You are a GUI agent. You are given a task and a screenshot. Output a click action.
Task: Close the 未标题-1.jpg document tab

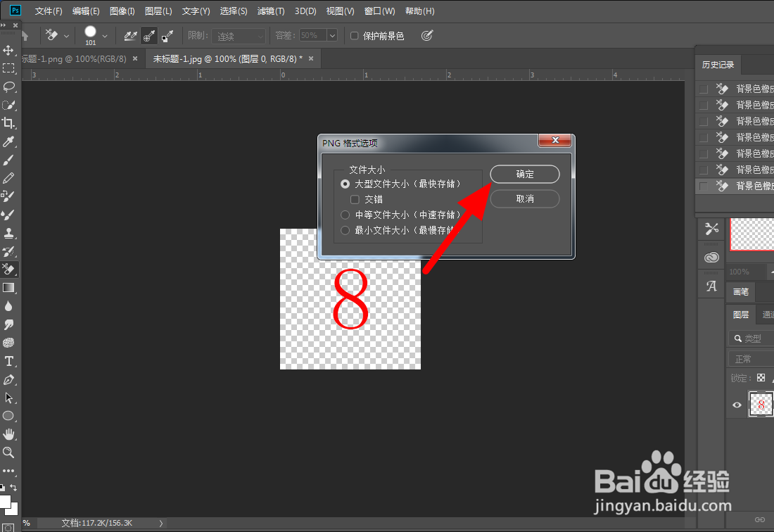(311, 58)
